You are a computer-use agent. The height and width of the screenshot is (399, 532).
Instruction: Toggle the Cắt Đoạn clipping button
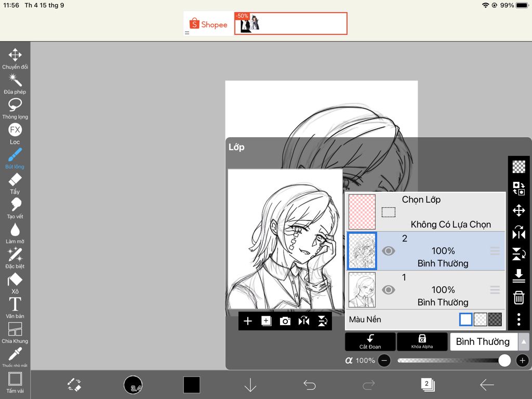tap(370, 341)
